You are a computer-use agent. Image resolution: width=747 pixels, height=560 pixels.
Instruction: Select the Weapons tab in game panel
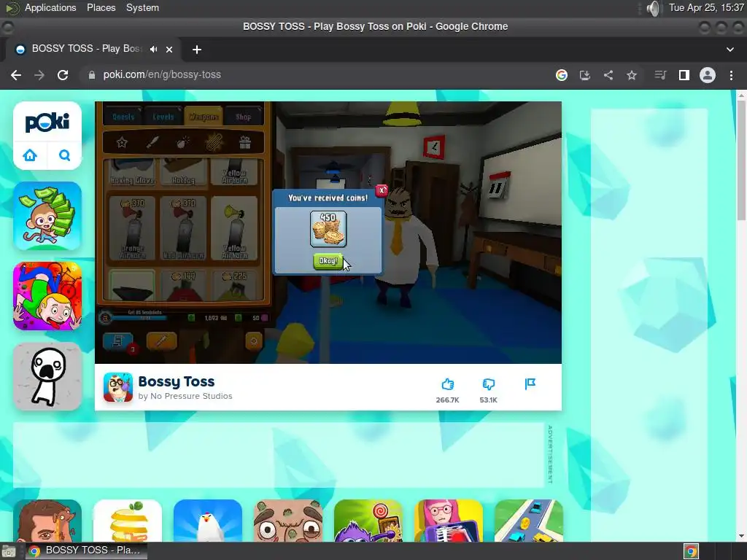coord(204,116)
